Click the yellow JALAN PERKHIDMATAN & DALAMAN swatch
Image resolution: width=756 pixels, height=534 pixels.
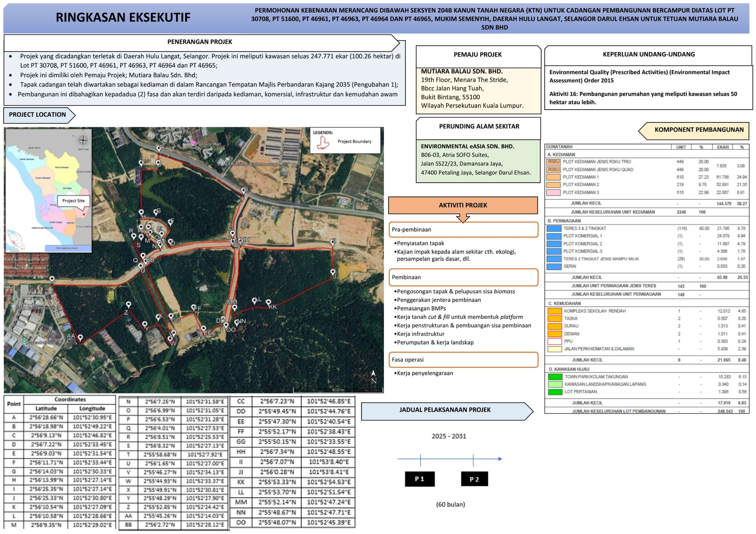[x=555, y=349]
